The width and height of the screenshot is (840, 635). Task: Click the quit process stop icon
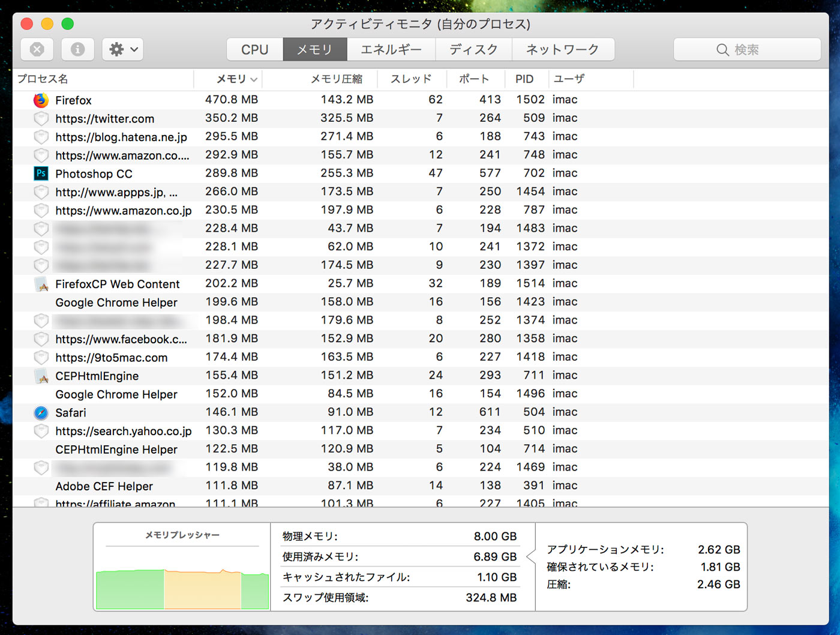coord(37,49)
